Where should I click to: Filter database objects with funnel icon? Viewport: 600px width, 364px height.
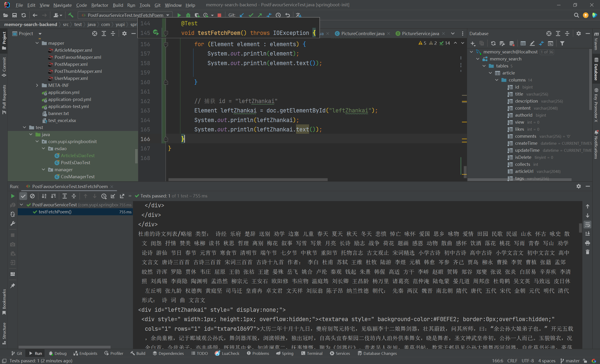click(x=562, y=44)
